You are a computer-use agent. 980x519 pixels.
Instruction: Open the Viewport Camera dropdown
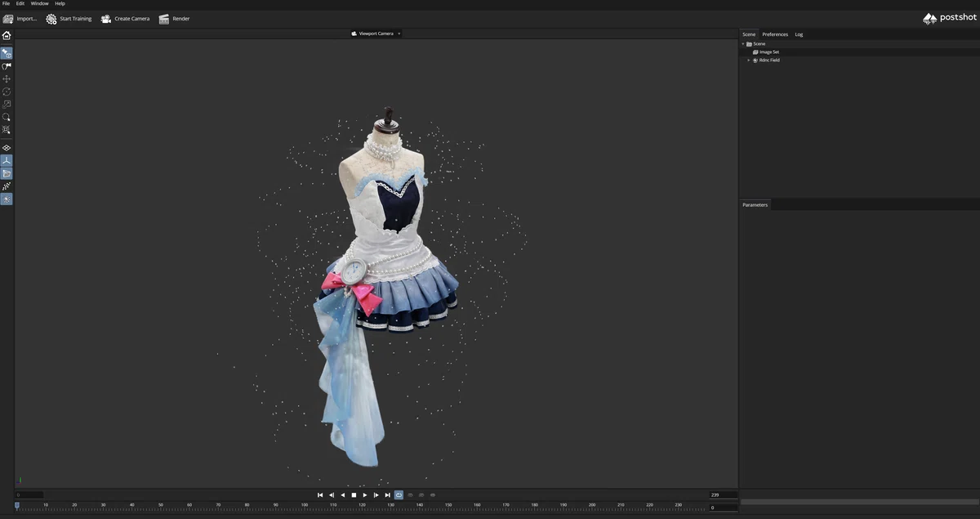point(376,34)
